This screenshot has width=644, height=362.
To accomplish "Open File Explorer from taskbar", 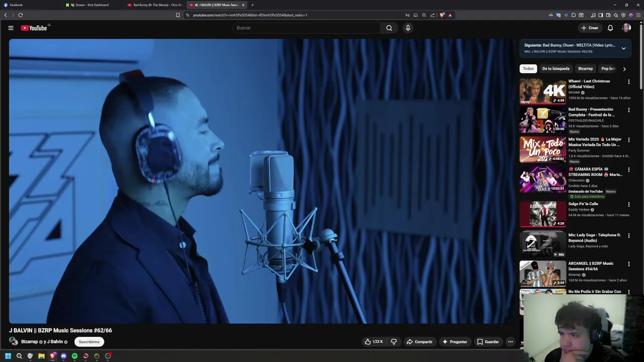I will coord(41,356).
